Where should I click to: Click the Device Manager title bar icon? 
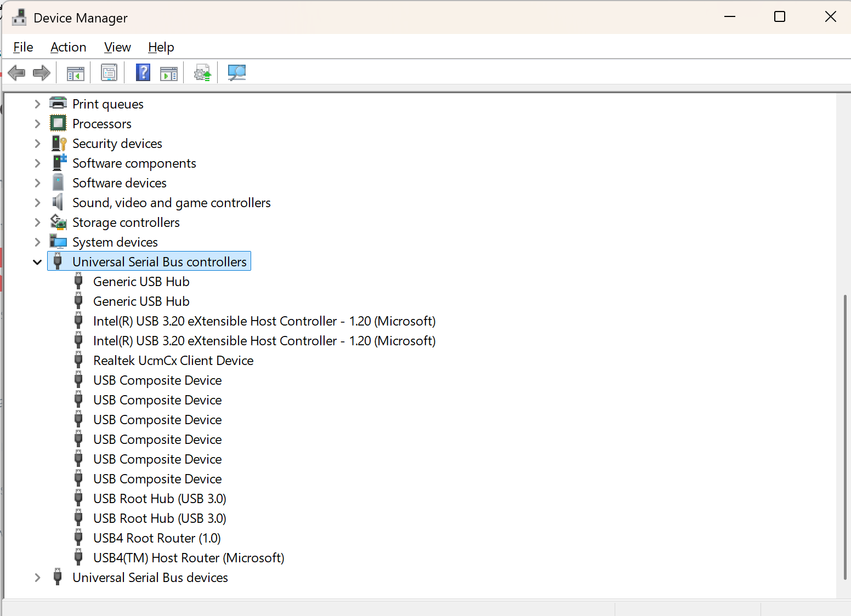click(x=19, y=18)
